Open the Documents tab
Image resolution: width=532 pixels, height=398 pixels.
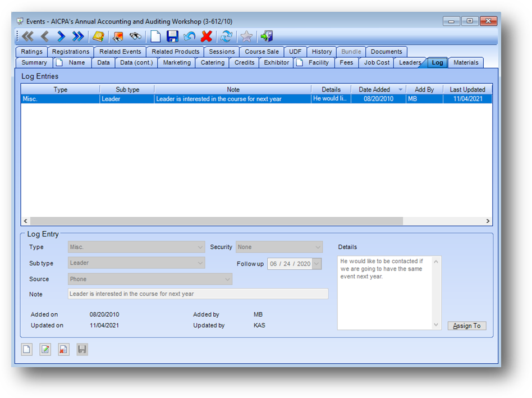coord(387,52)
